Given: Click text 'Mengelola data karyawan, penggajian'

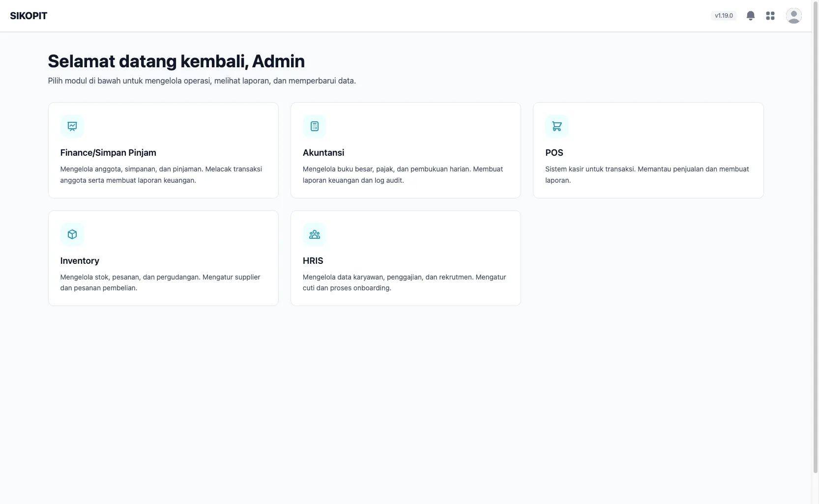Looking at the screenshot, I should point(363,277).
